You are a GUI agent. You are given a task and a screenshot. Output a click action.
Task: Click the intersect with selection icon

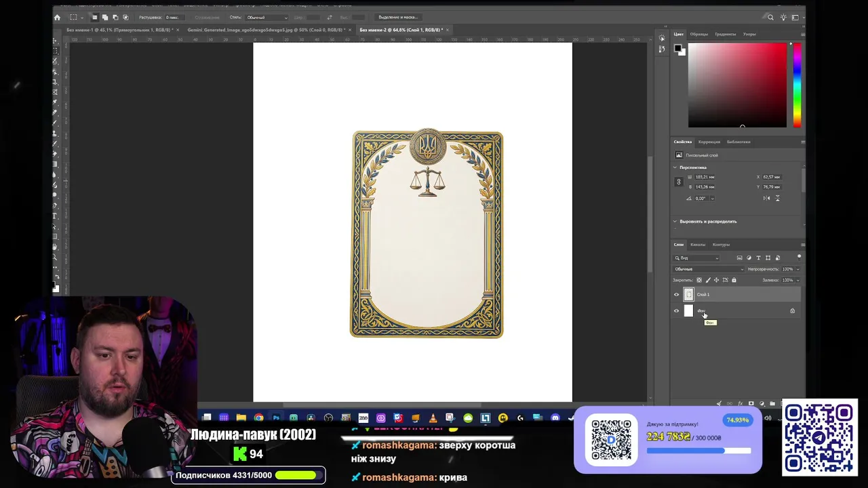(x=125, y=17)
